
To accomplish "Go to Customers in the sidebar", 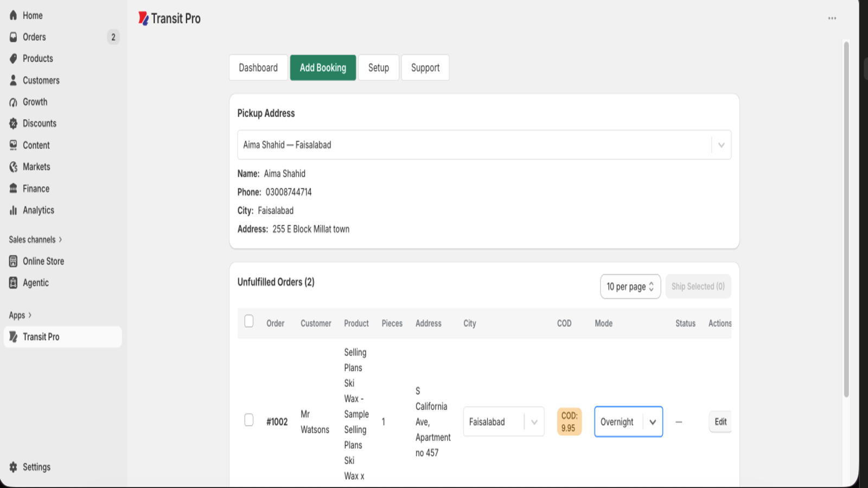I will click(x=41, y=80).
